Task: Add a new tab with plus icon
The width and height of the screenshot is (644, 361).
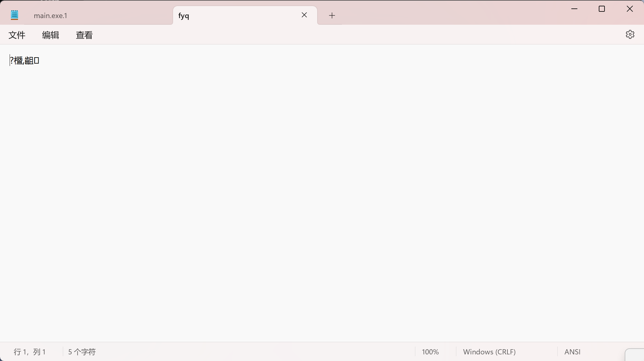Action: (x=332, y=15)
